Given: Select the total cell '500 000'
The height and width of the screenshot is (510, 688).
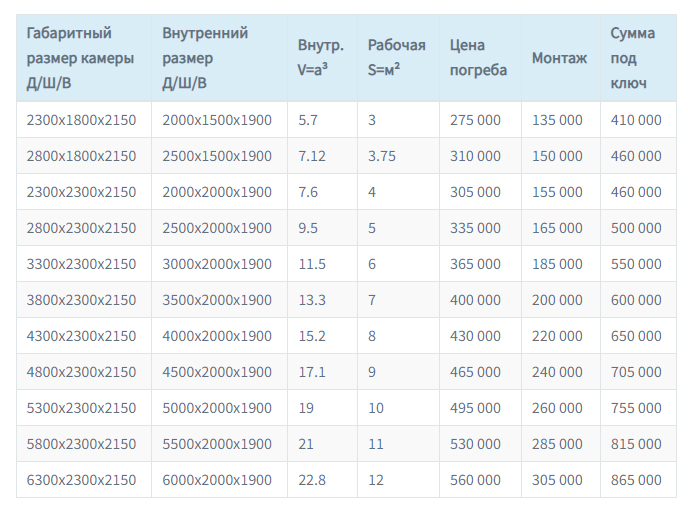Looking at the screenshot, I should [x=638, y=228].
